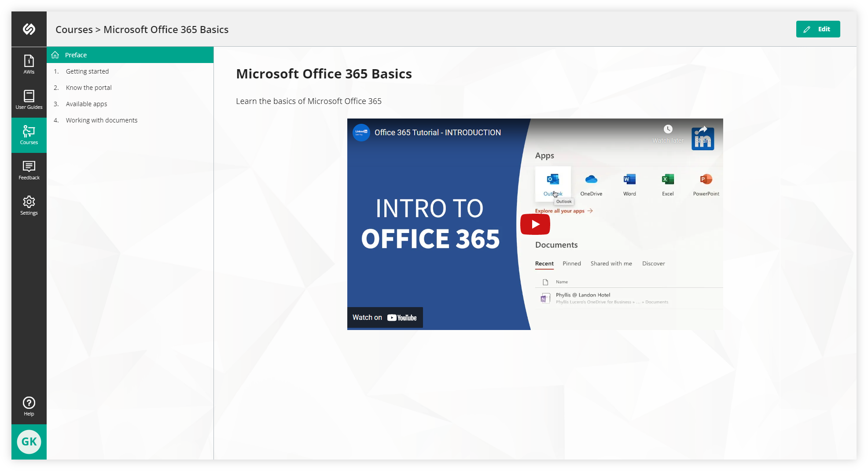This screenshot has height=471, width=868.
Task: Click the Edit button
Action: click(818, 29)
